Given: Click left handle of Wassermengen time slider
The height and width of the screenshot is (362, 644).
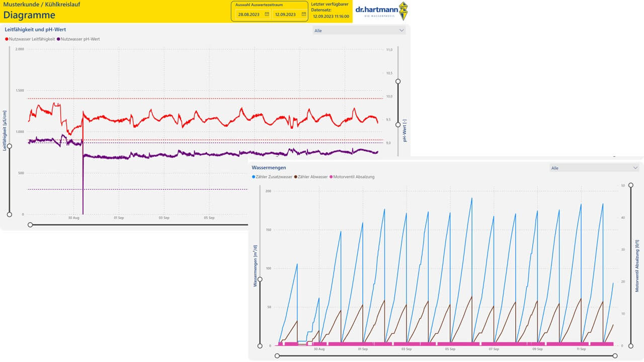Looking at the screenshot, I should 277,355.
